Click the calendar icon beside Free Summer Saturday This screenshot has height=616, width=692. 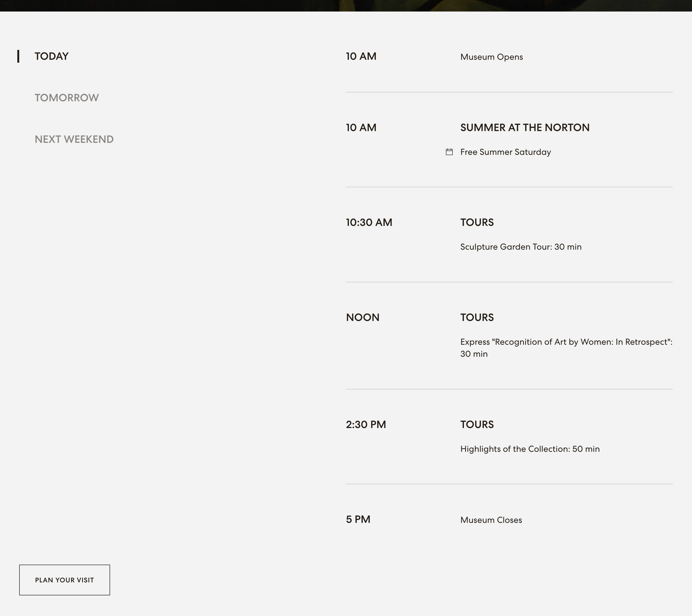[449, 152]
